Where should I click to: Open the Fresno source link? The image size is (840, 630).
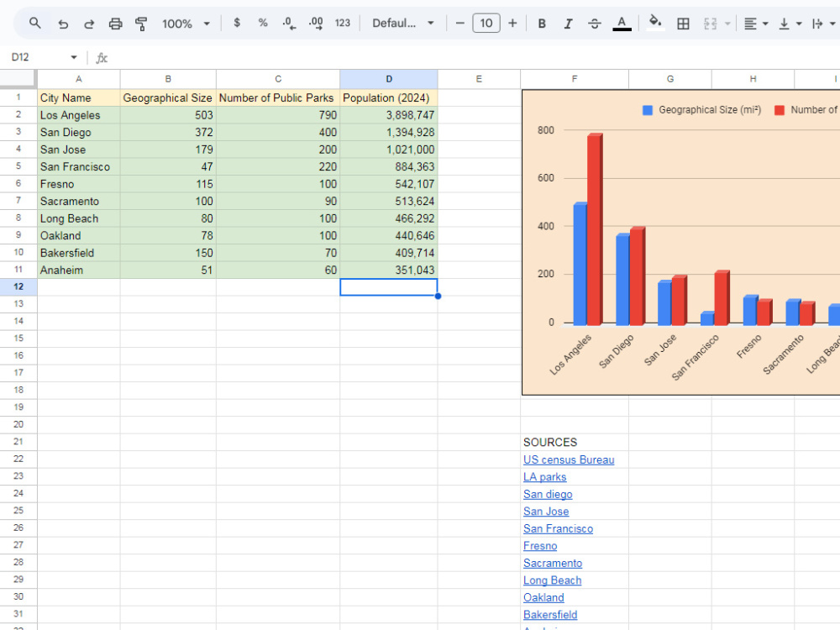pyautogui.click(x=540, y=545)
